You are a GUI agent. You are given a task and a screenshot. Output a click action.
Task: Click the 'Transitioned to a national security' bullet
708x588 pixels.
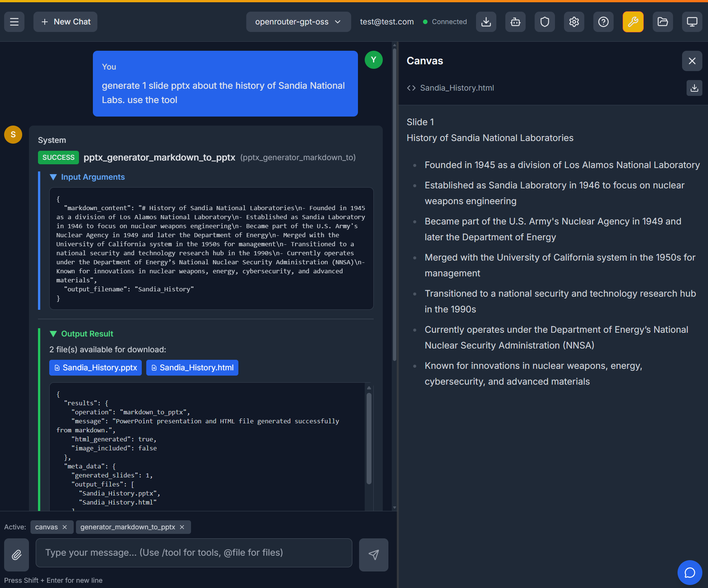(560, 302)
